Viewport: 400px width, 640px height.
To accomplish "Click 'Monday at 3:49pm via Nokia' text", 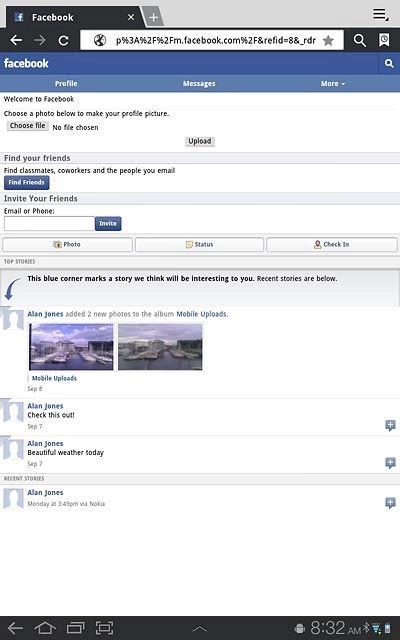I will pos(66,504).
